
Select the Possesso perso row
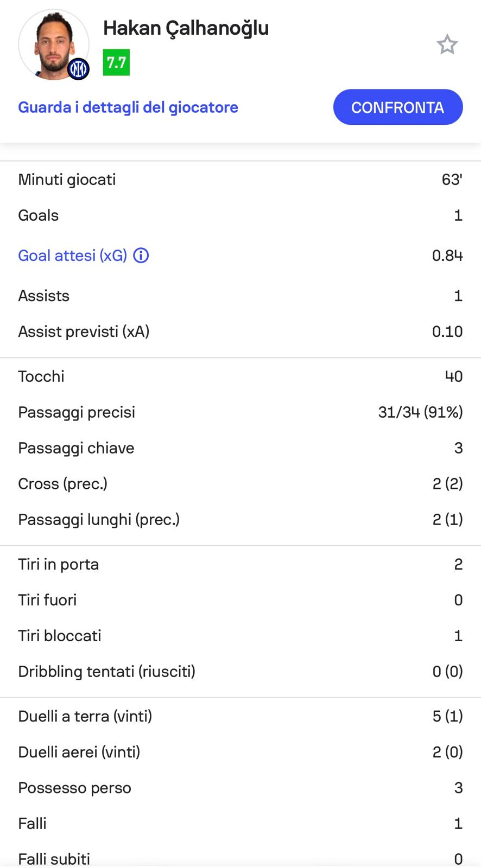tap(240, 788)
